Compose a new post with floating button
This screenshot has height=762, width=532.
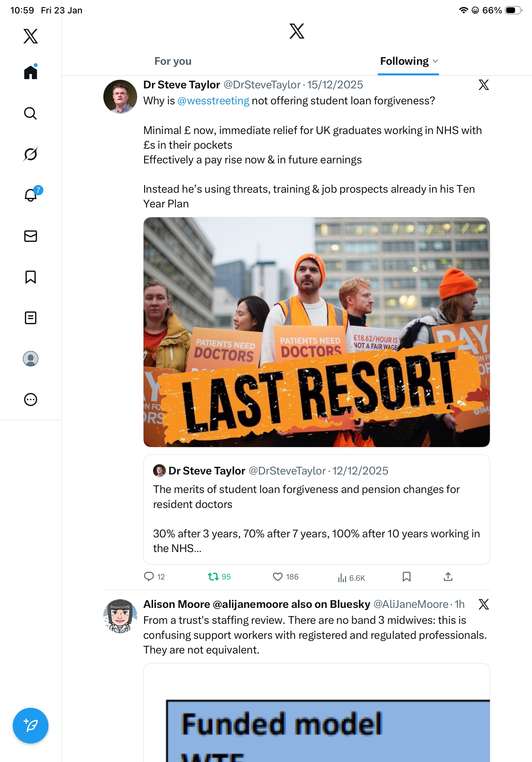coord(31,726)
